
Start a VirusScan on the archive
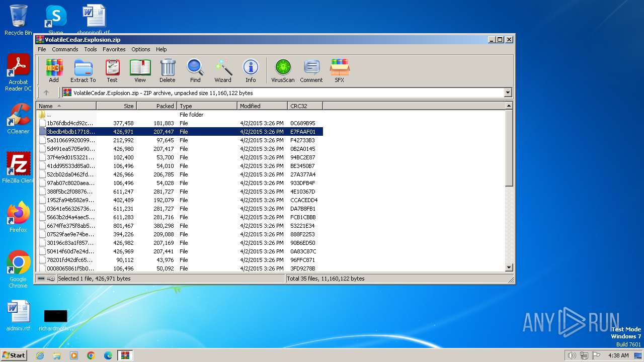coord(283,71)
